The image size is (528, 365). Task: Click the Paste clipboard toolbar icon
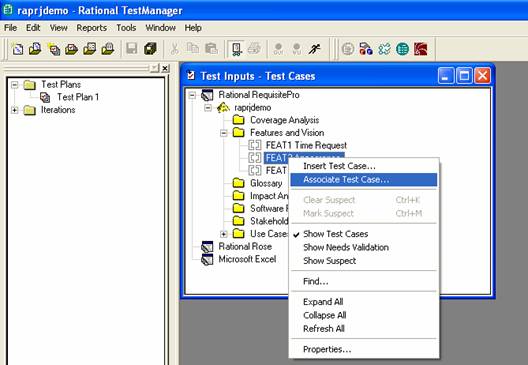211,49
